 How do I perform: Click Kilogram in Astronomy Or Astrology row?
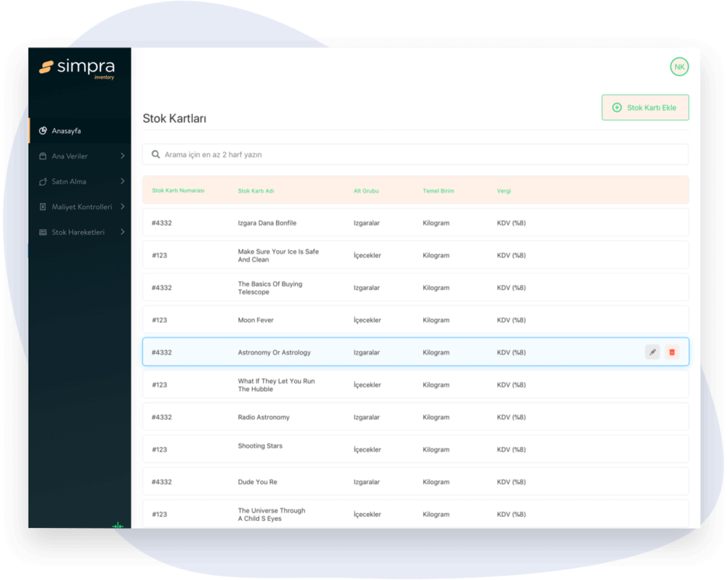tap(436, 353)
